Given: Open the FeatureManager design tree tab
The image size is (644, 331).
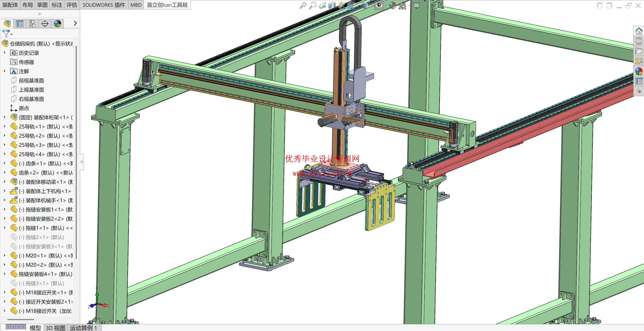Looking at the screenshot, I should pos(7,24).
